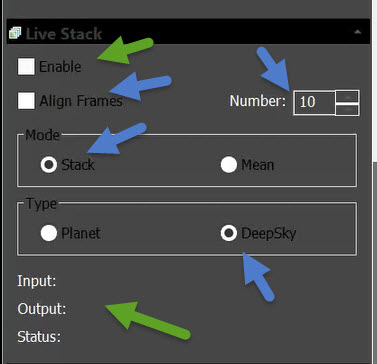
Task: Select the Stack mode radio button
Action: click(49, 165)
